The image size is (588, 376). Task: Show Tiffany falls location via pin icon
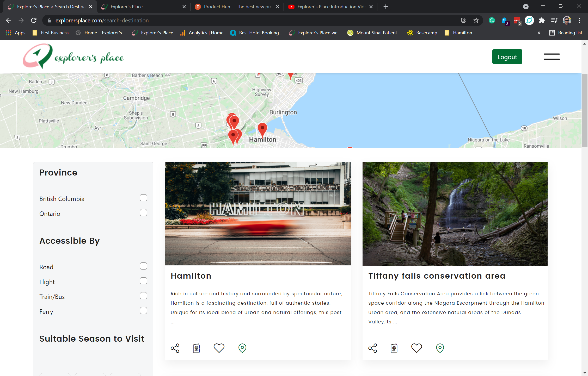[440, 348]
